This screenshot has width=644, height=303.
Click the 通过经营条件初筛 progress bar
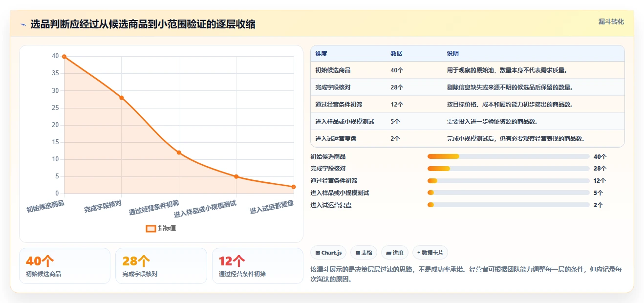[508, 181]
